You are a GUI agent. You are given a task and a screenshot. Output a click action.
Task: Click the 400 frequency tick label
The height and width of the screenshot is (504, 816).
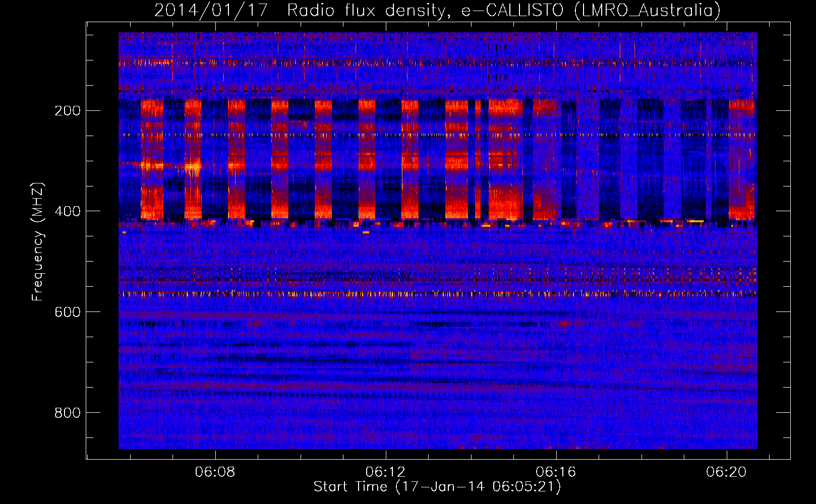68,211
